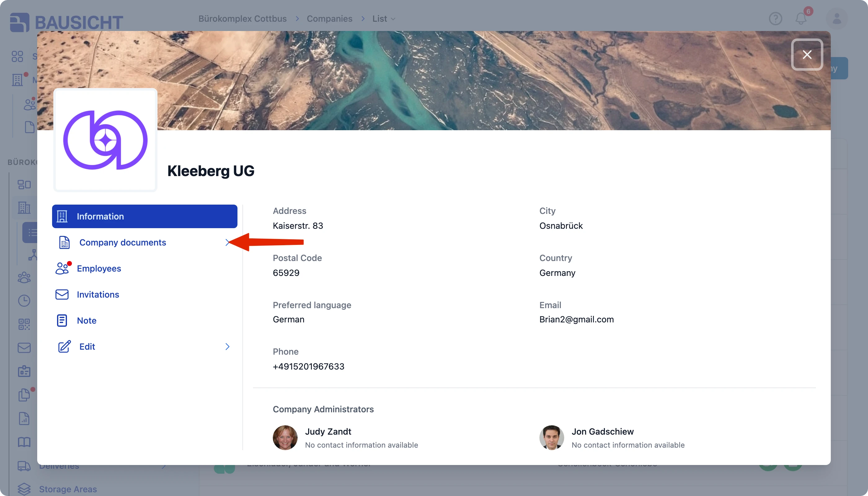The image size is (868, 496).
Task: Click the email Brian2@gmail.com
Action: coord(576,320)
